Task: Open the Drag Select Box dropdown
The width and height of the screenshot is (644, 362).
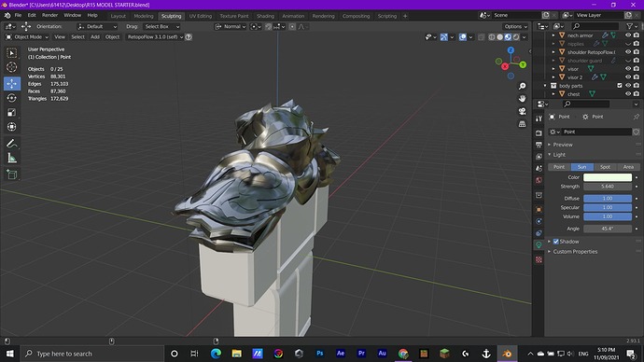Action: (x=161, y=27)
